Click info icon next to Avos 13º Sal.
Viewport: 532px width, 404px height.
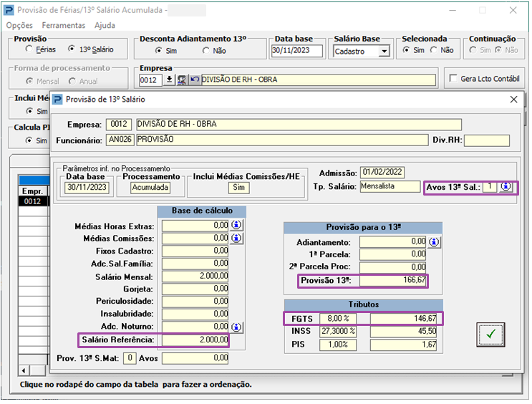506,187
